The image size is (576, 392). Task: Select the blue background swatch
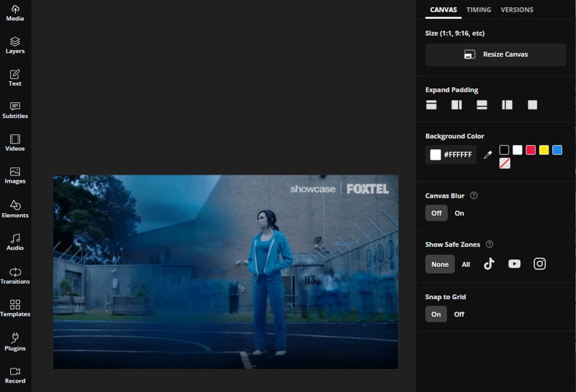557,150
